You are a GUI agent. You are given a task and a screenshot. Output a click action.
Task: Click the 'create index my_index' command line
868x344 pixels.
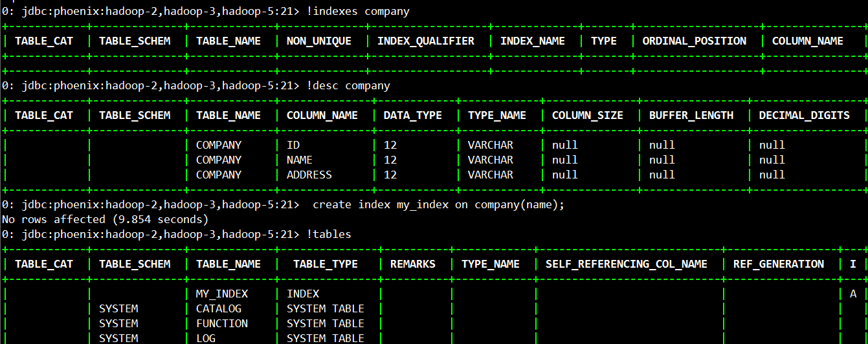pyautogui.click(x=438, y=204)
